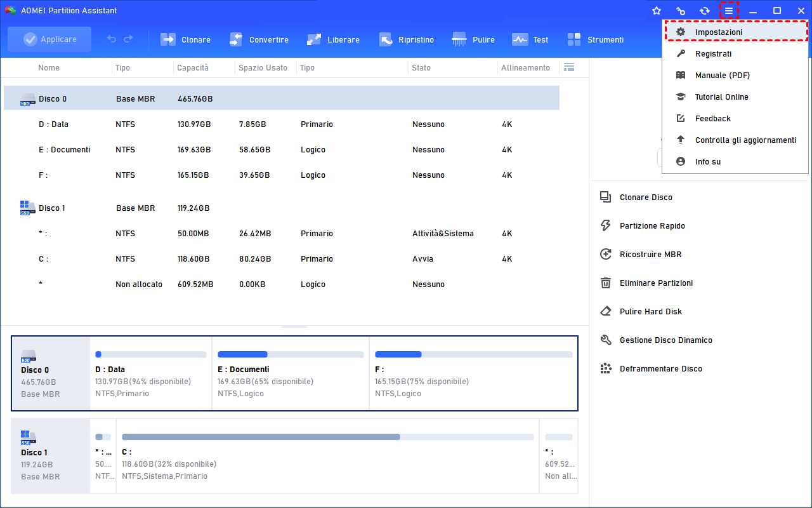
Task: Open Info su from the menu
Action: (x=735, y=162)
